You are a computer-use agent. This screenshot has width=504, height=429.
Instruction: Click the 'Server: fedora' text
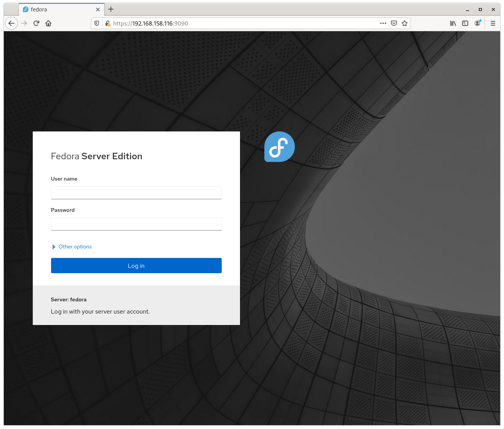coord(69,299)
